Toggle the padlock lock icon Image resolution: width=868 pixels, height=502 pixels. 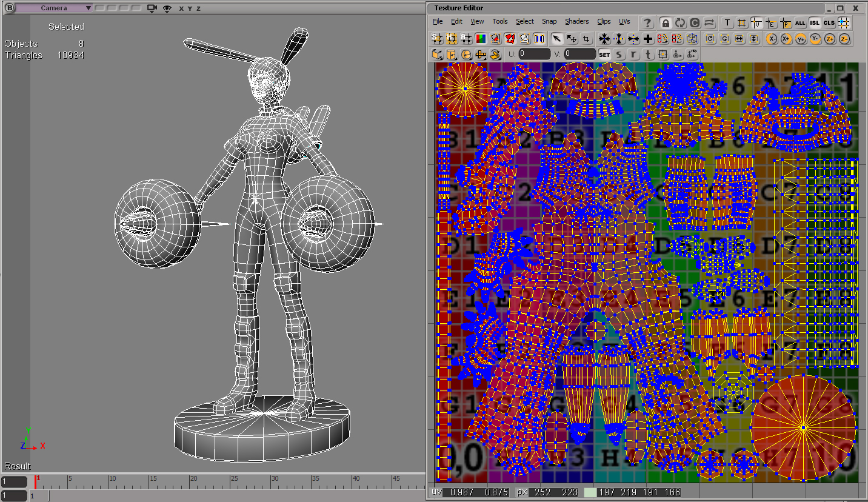tap(666, 24)
